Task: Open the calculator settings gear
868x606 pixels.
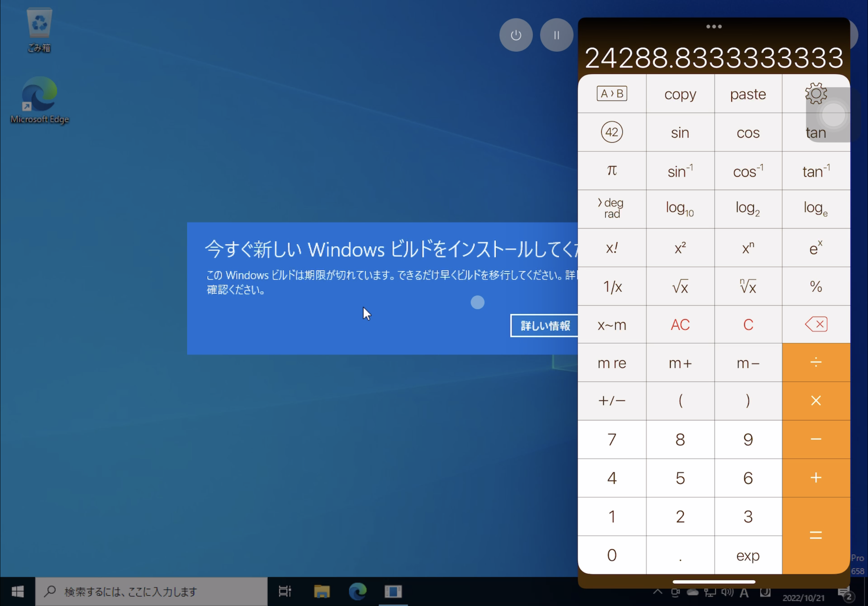Action: (816, 93)
